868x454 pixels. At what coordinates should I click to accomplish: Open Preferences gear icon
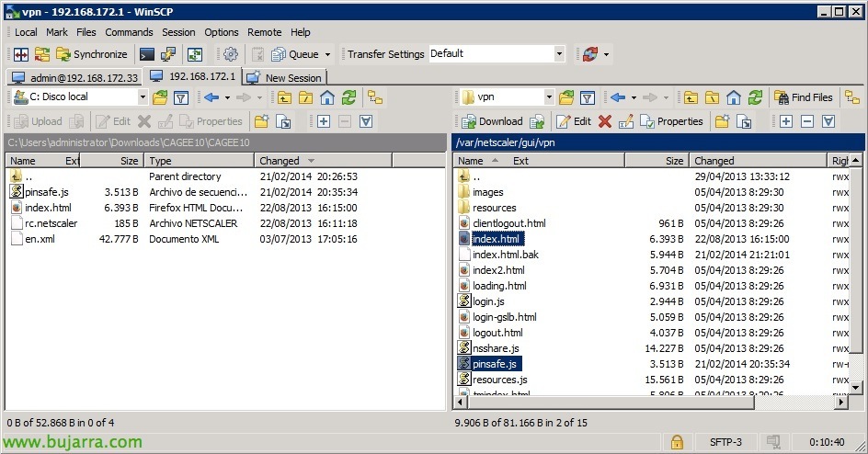(x=230, y=54)
